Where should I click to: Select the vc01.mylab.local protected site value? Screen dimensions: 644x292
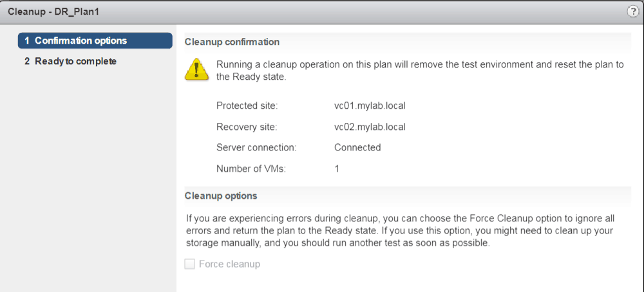pos(366,106)
